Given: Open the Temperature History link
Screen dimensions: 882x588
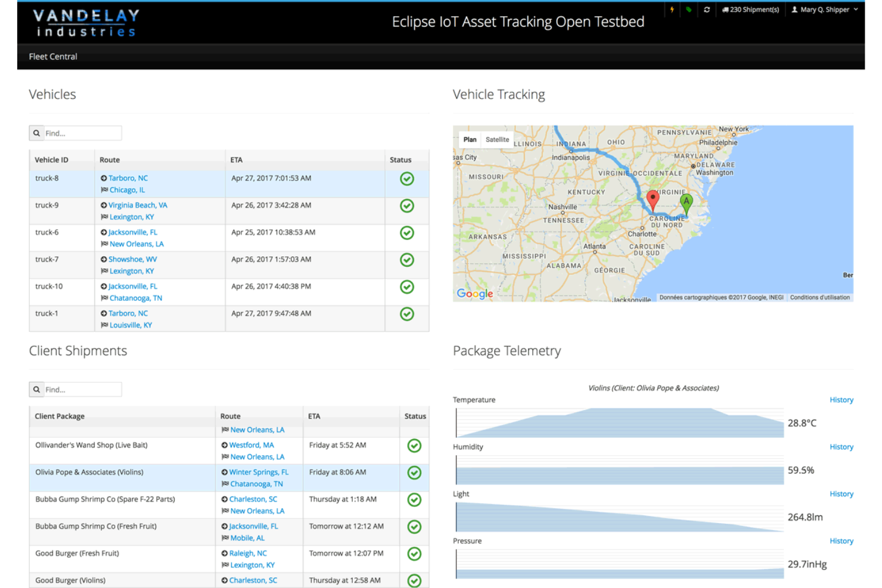Looking at the screenshot, I should (x=841, y=400).
